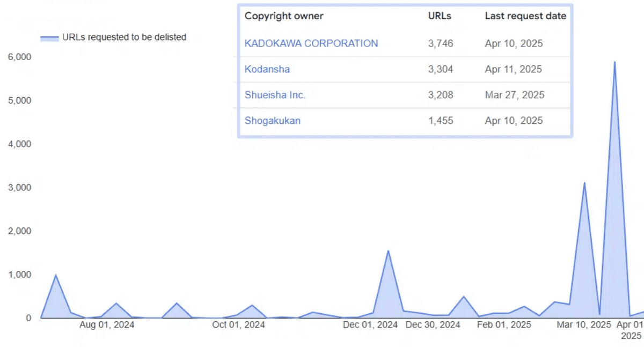The image size is (644, 347).
Task: Click the 'URLs requested to be delisted' legend label
Action: click(x=124, y=37)
